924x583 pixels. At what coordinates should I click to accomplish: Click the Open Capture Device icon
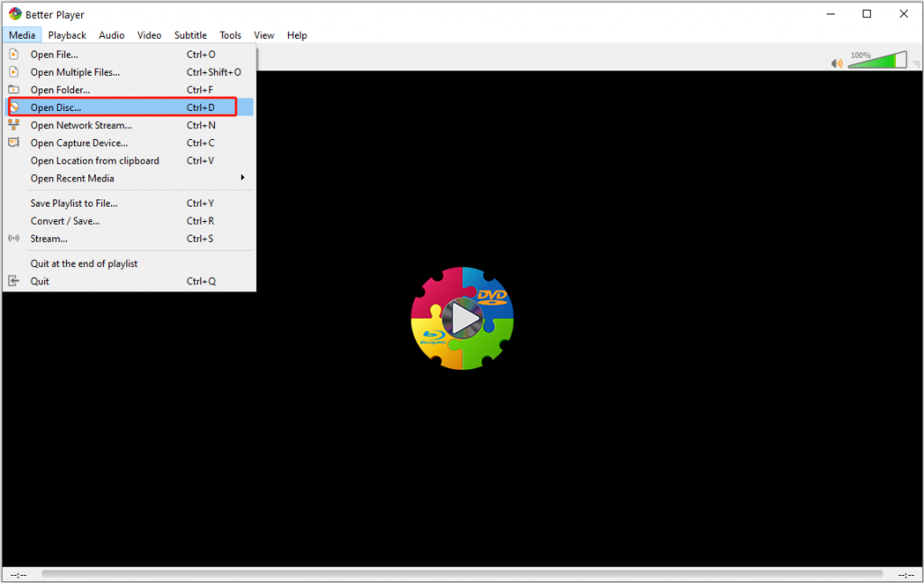[x=14, y=143]
